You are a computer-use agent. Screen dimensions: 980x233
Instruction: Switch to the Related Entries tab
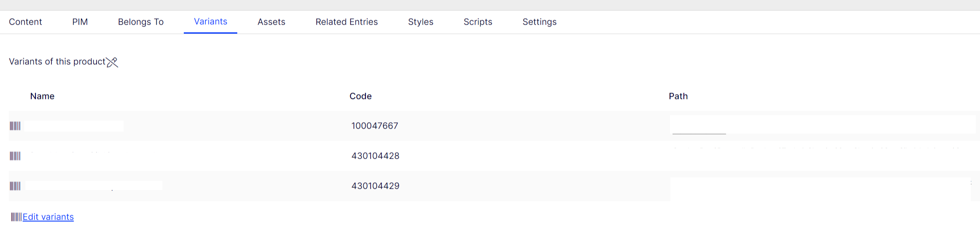[x=346, y=22]
